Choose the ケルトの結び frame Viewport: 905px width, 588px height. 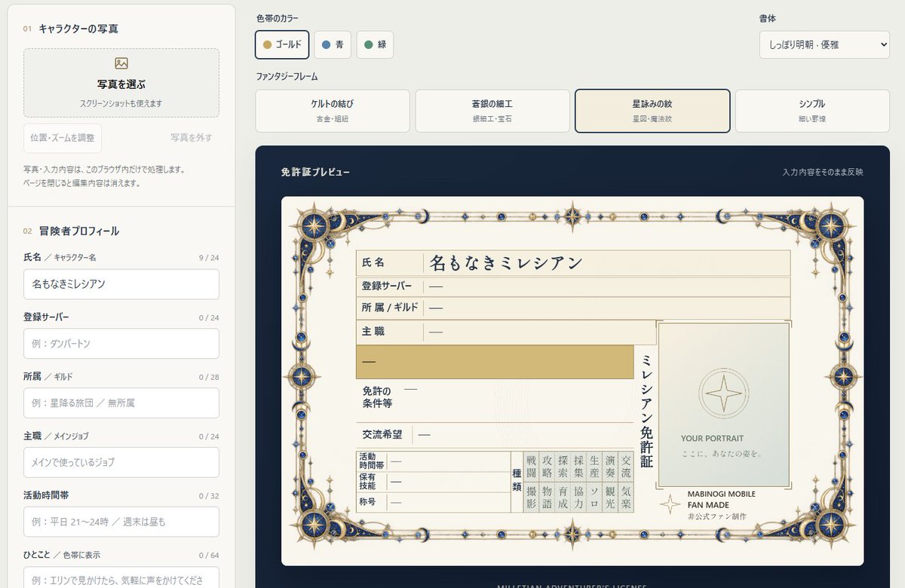[x=333, y=111]
